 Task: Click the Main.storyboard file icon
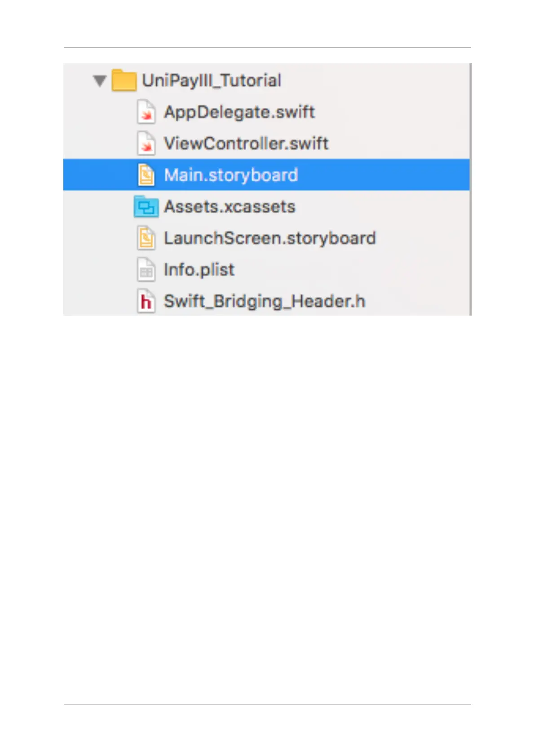point(146,175)
